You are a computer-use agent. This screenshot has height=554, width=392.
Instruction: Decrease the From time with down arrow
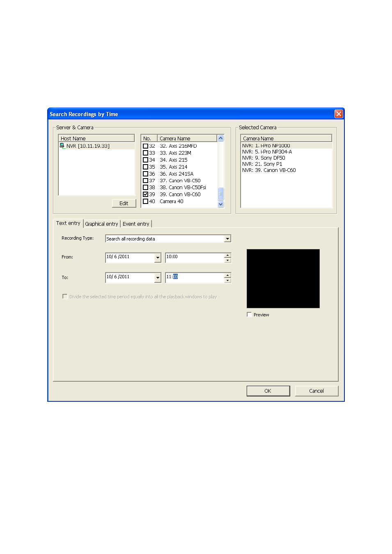click(228, 260)
